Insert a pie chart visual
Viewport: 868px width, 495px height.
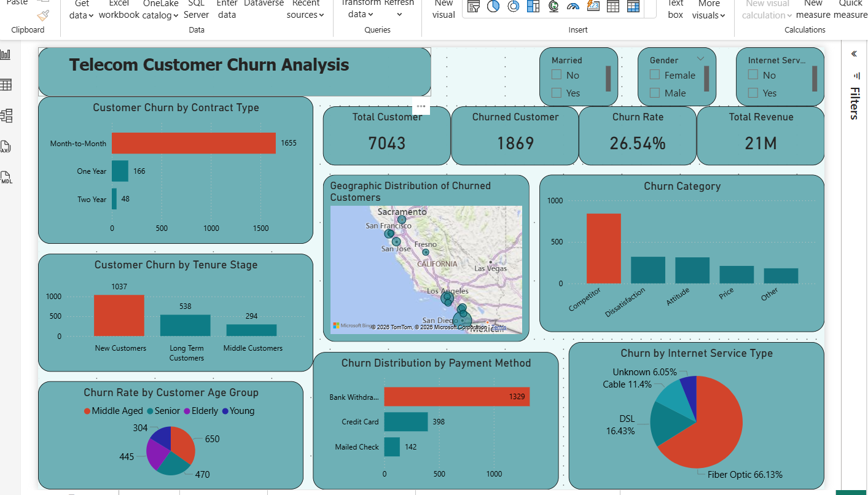493,6
